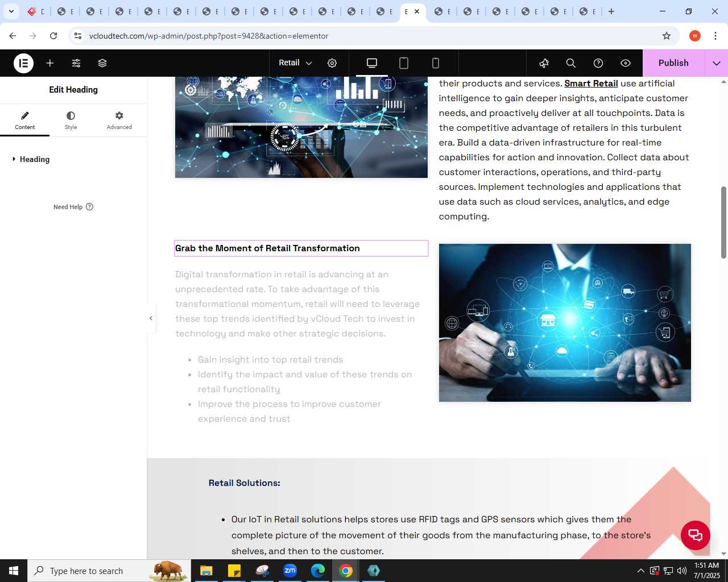Image resolution: width=728 pixels, height=582 pixels.
Task: Open the What's New megaphone icon
Action: coord(544,63)
